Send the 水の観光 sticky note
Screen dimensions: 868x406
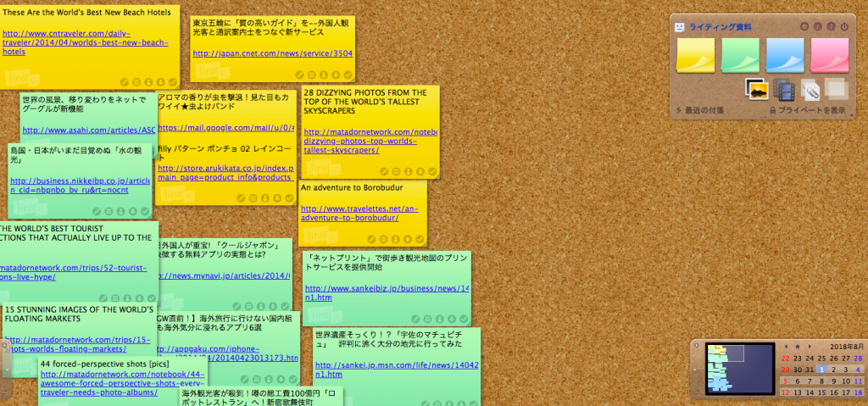[x=120, y=211]
